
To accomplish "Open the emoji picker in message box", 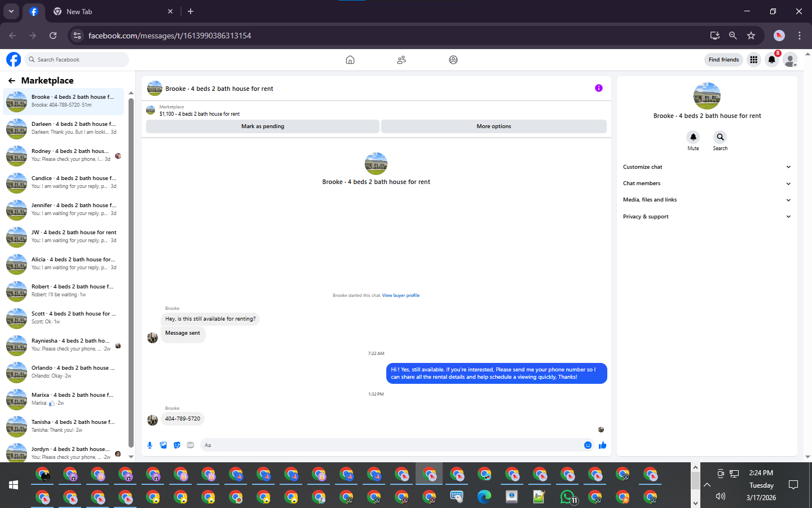I will [588, 445].
